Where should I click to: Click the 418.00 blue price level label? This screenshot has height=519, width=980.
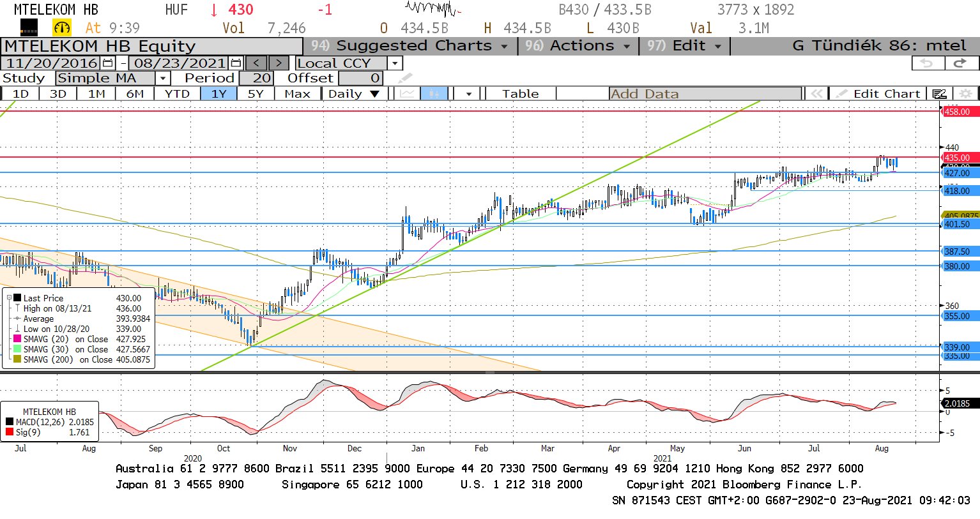coord(960,191)
